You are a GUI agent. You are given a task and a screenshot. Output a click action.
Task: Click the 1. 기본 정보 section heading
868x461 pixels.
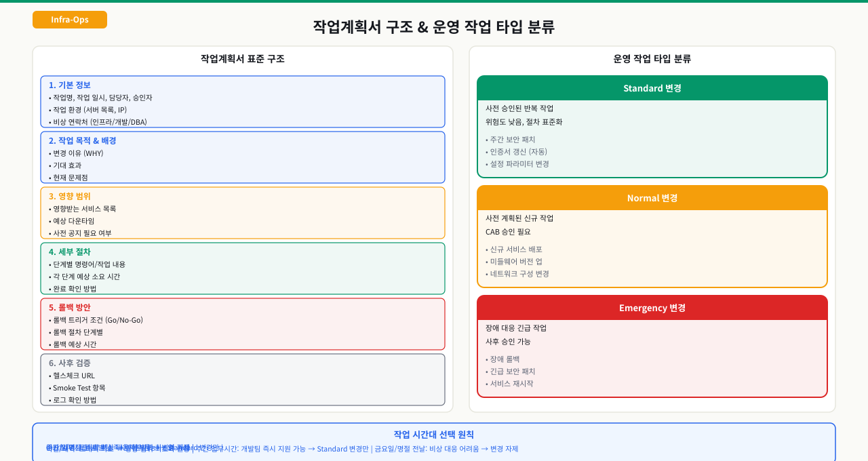coord(70,85)
